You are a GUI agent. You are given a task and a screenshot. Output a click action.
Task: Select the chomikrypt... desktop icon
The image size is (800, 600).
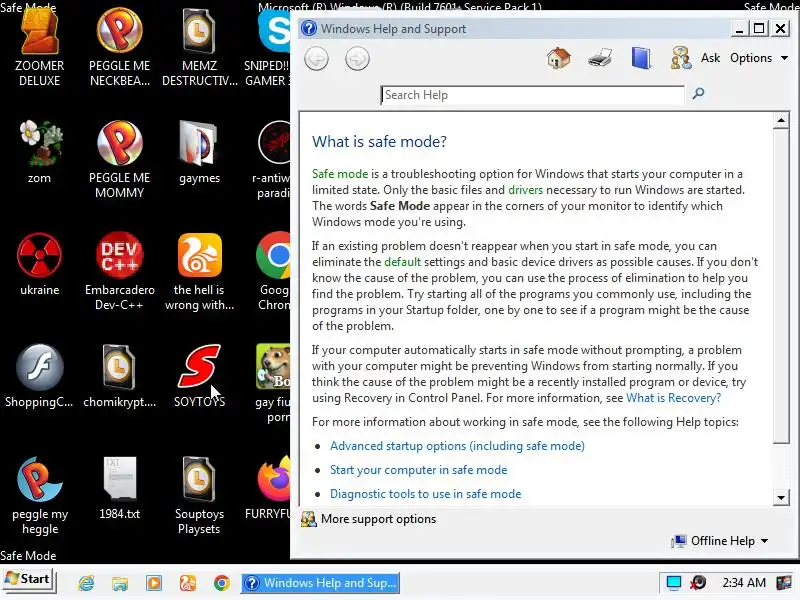[119, 377]
